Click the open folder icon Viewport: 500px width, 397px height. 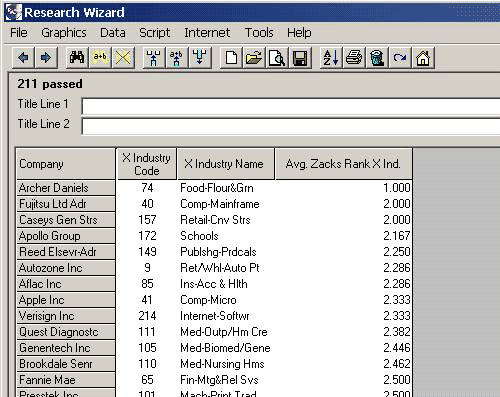tap(254, 58)
